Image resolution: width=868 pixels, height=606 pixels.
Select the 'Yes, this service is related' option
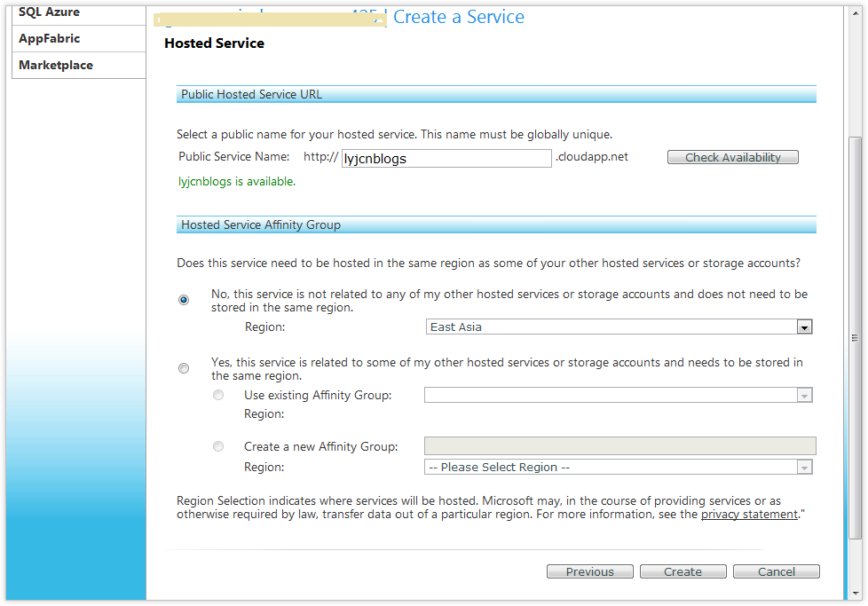coord(184,368)
